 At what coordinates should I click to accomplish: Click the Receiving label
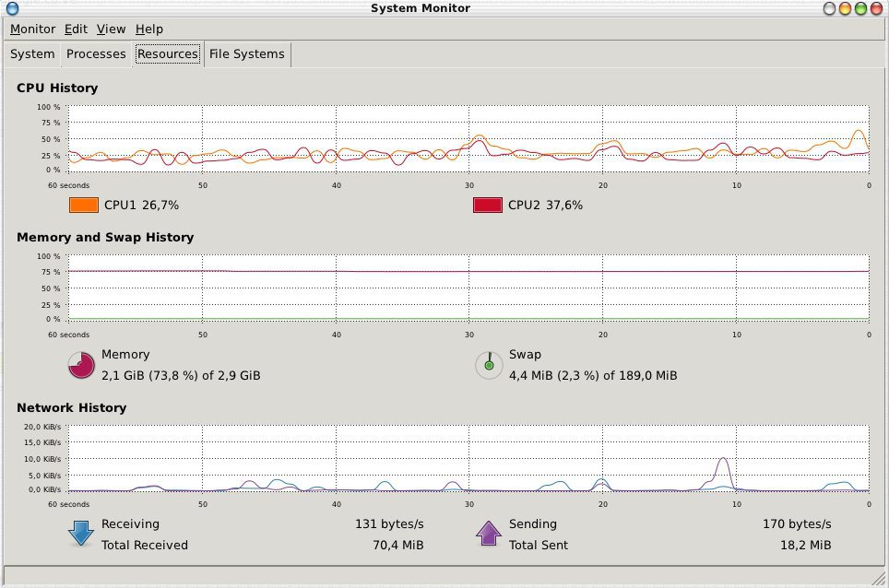click(x=130, y=524)
